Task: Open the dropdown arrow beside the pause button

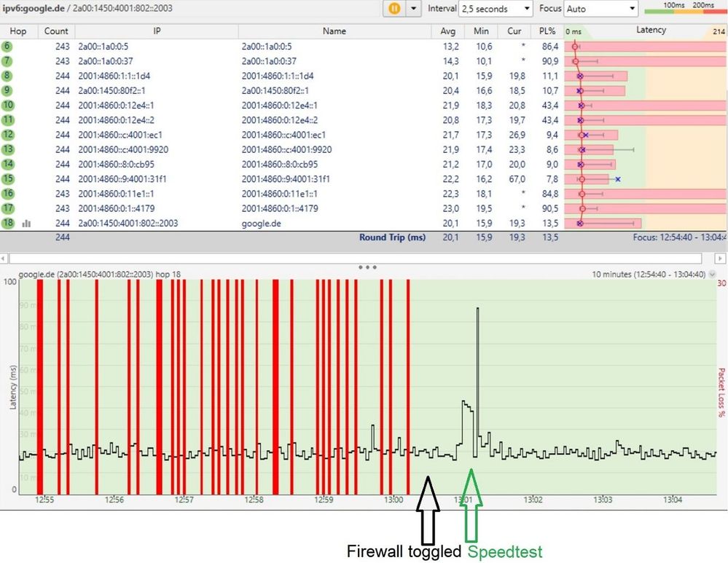Action: (x=413, y=8)
